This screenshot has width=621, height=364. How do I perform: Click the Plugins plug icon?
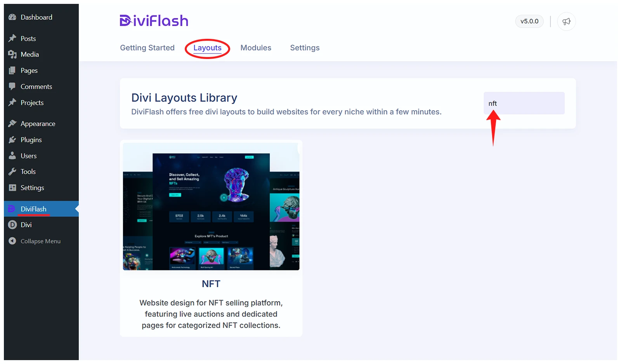12,140
